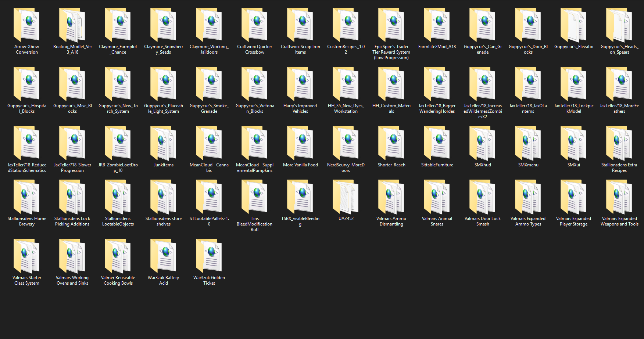Screen dimensions: 644x339
Task: Click the Boating_Modlet_Ver3_A18 folder icon
Action: 72,25
